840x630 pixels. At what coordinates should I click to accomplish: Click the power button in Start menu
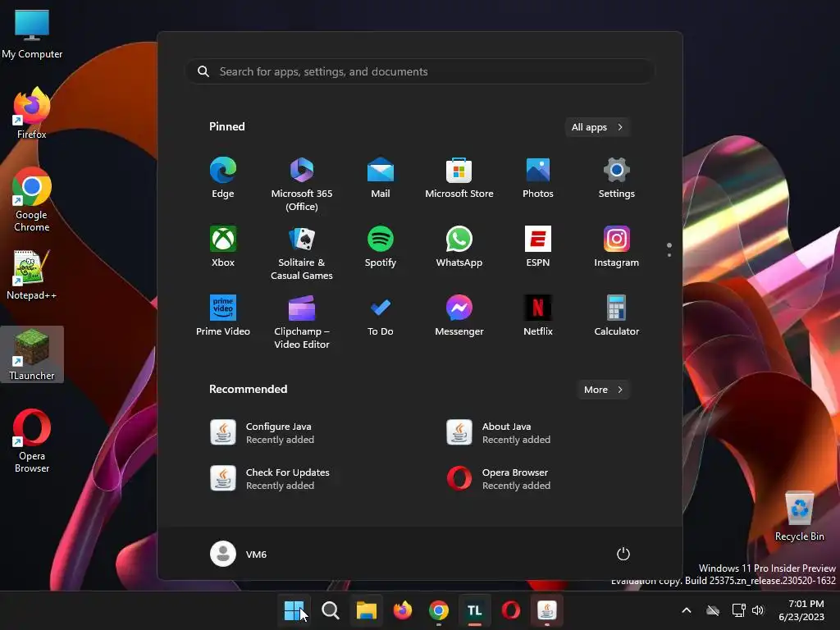point(623,554)
